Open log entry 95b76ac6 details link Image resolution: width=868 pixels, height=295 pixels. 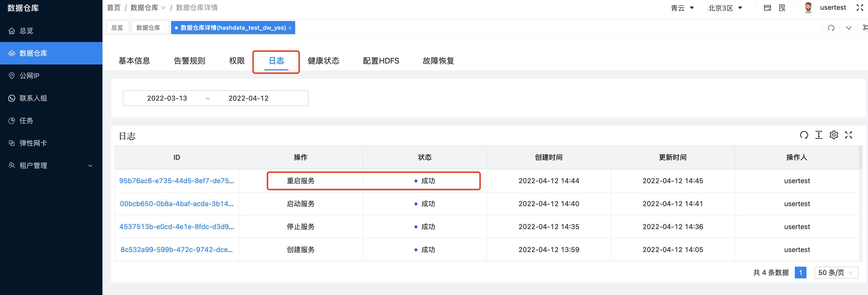(177, 181)
